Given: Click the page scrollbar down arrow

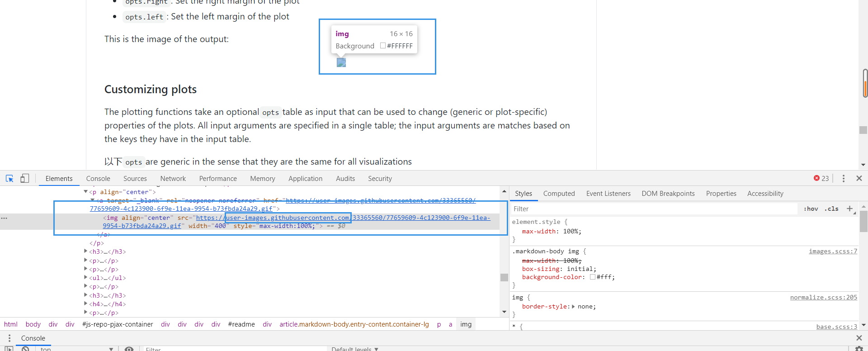Looking at the screenshot, I should [863, 165].
